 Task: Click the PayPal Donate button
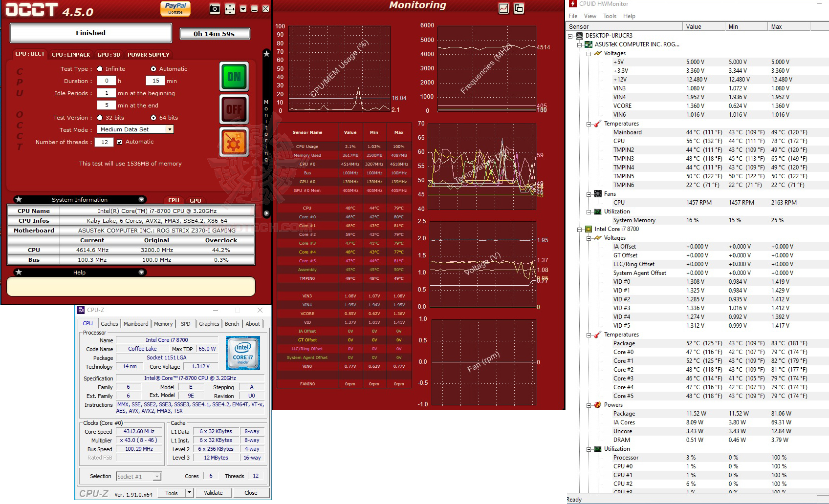175,8
